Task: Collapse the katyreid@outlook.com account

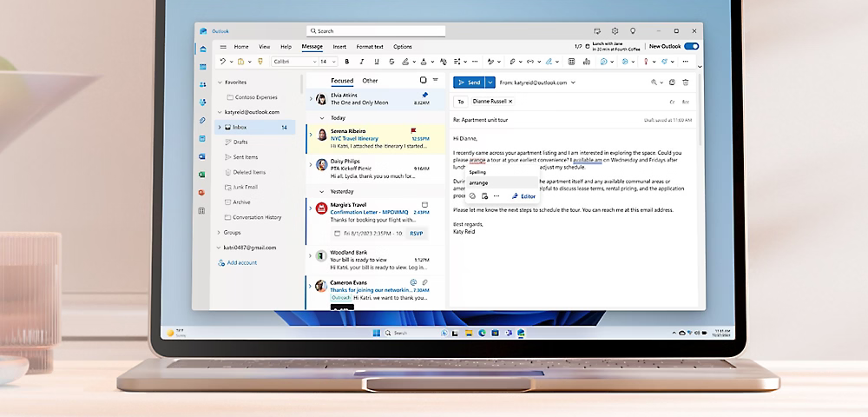Action: pyautogui.click(x=220, y=112)
